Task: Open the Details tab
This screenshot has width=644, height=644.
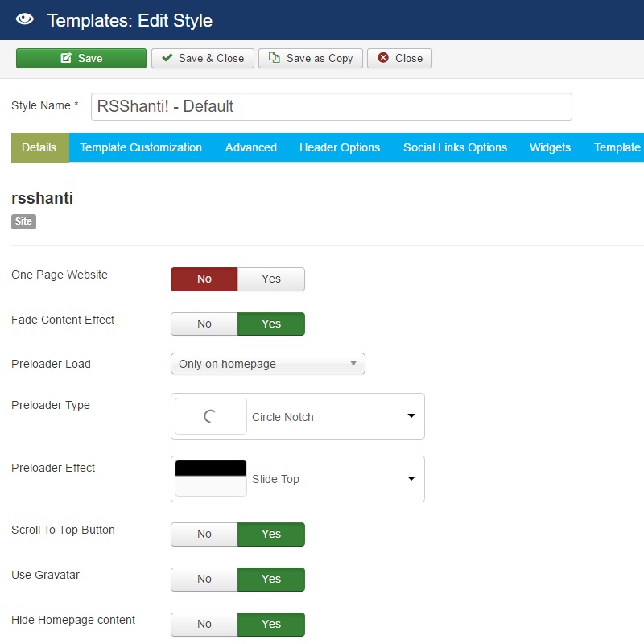Action: 39,147
